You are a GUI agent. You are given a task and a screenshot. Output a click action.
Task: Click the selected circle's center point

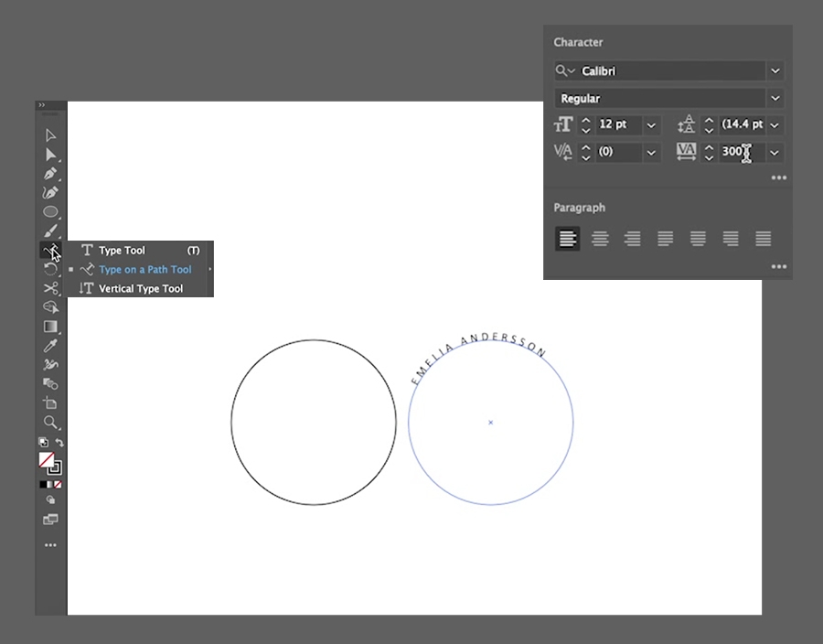click(491, 422)
